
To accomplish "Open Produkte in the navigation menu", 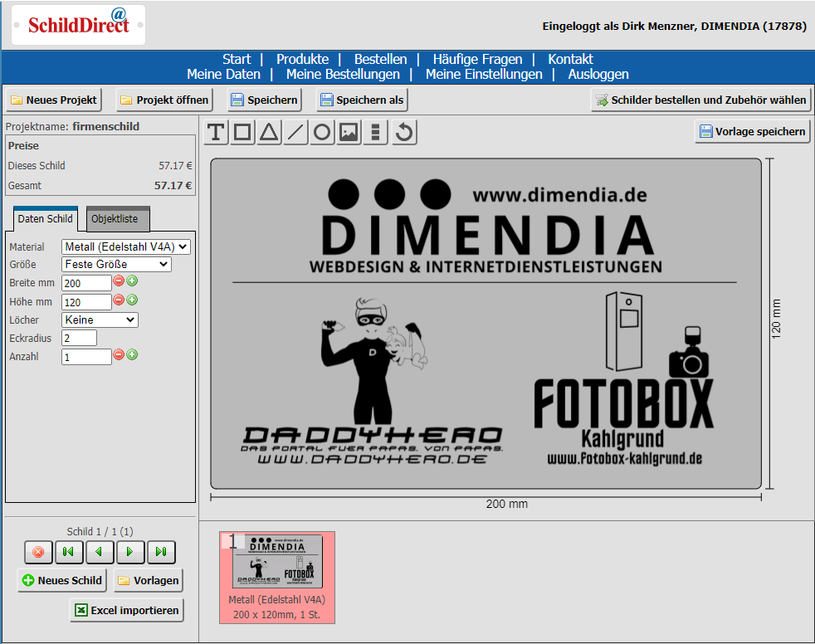I will coord(302,59).
